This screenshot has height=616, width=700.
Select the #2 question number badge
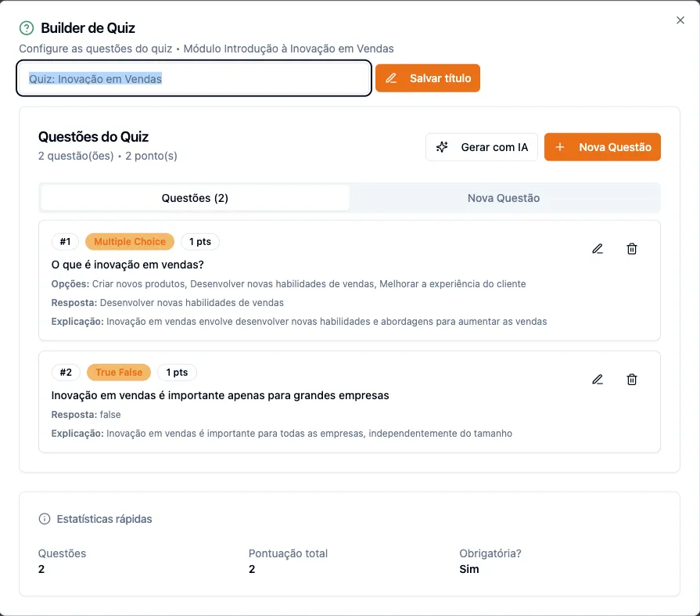click(x=66, y=372)
